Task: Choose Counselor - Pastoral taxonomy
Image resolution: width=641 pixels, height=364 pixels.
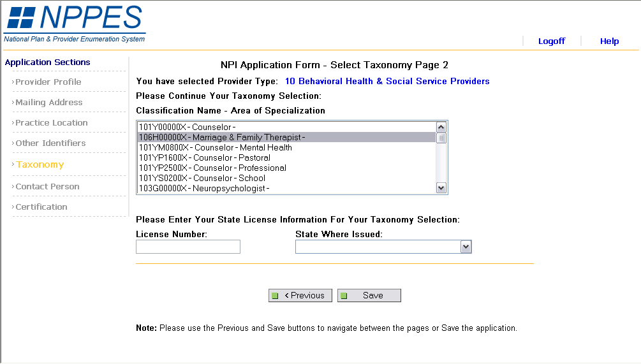Action: [x=205, y=157]
